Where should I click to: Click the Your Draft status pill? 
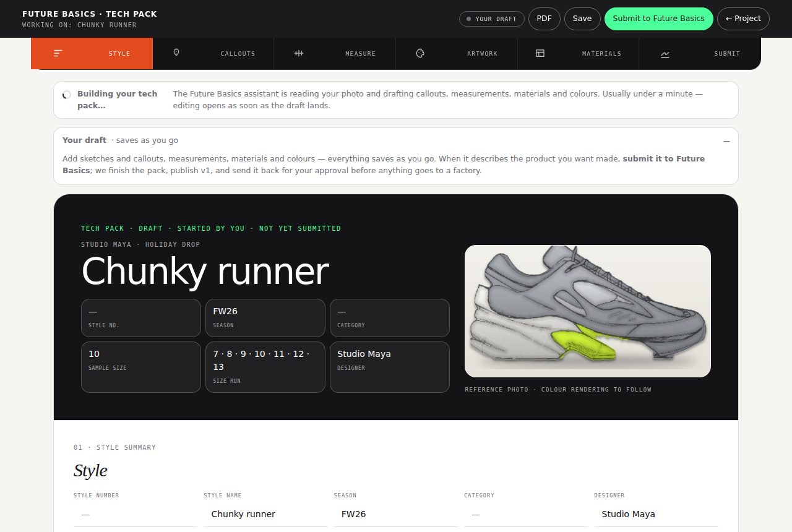(x=492, y=19)
